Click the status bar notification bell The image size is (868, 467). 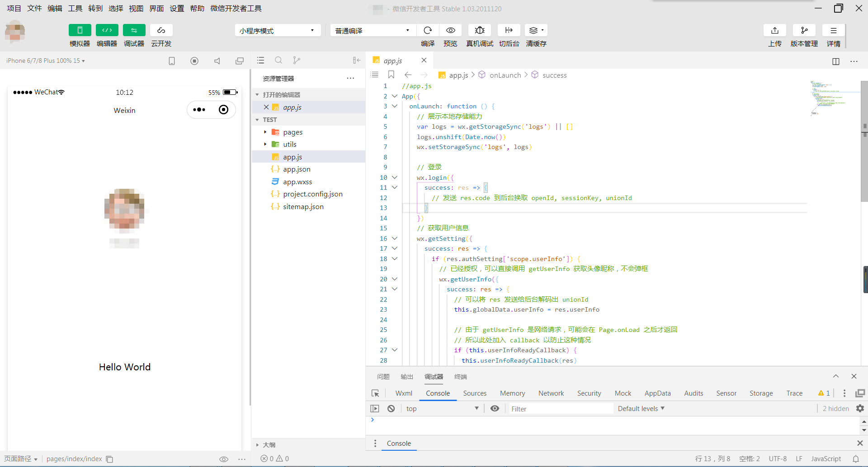(x=856, y=459)
